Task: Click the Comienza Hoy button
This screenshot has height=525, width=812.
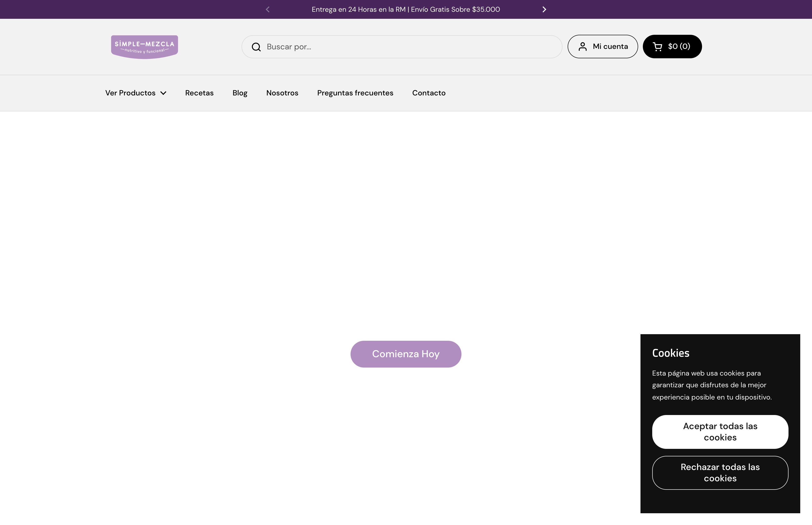Action: [x=406, y=354]
